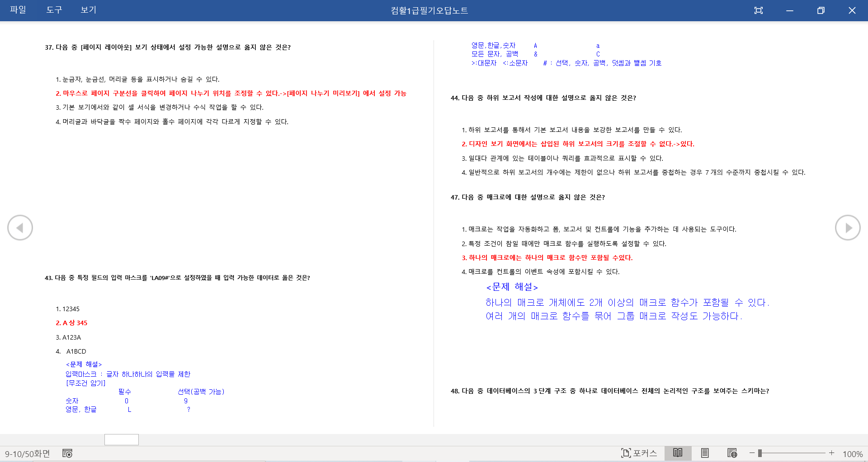Click question 47 heading about 매크로
Screen dimensions: 868x462
click(x=528, y=197)
